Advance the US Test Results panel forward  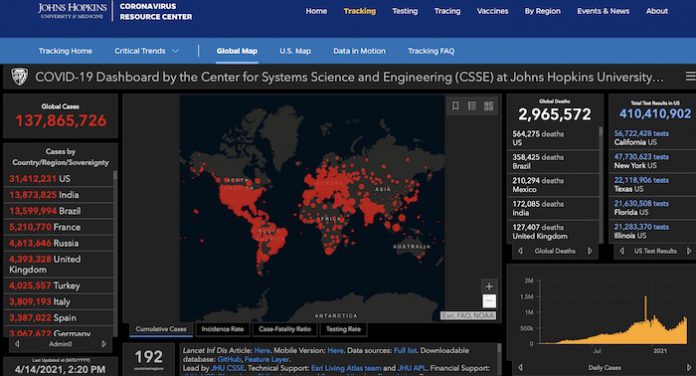[689, 251]
